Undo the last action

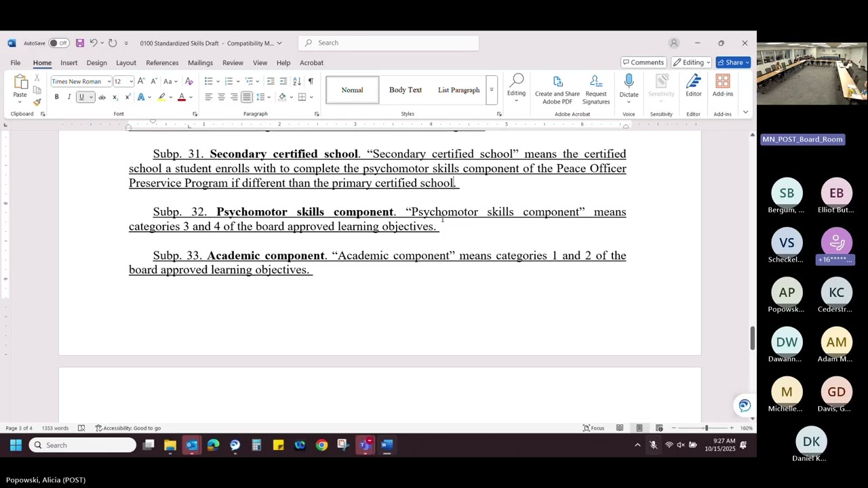pyautogui.click(x=94, y=43)
